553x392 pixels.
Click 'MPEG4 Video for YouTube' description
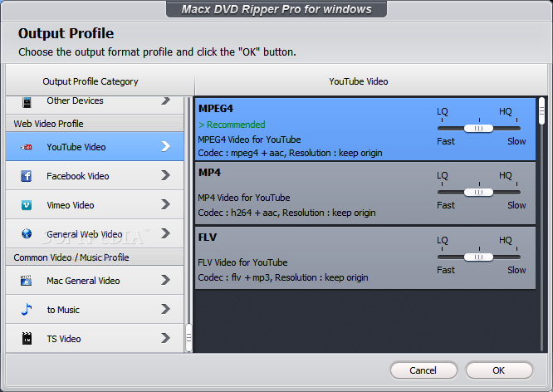point(249,140)
